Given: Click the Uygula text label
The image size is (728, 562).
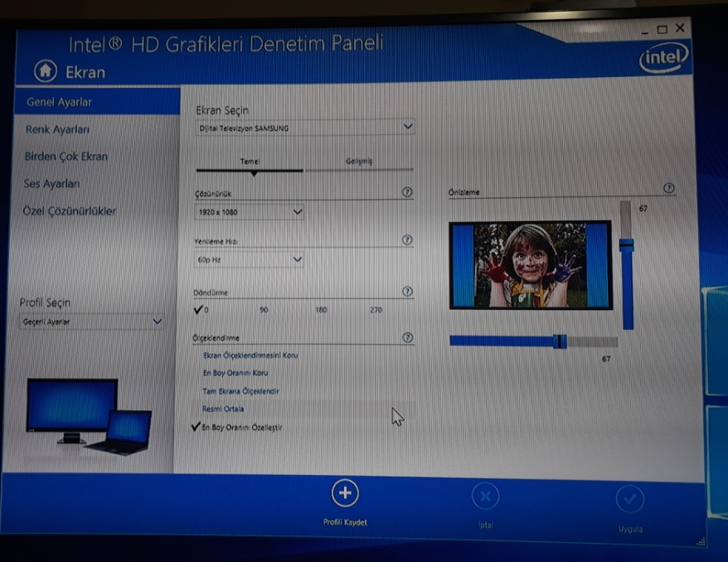Looking at the screenshot, I should coord(630,529).
